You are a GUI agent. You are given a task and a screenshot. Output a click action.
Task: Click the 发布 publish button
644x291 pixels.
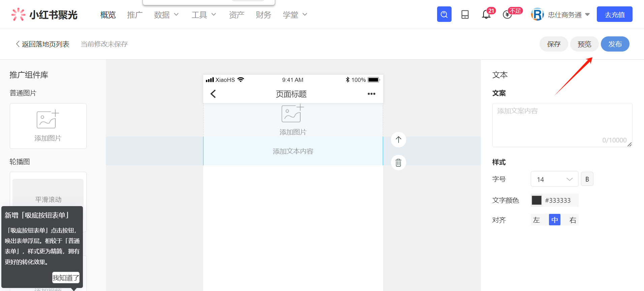(x=615, y=44)
